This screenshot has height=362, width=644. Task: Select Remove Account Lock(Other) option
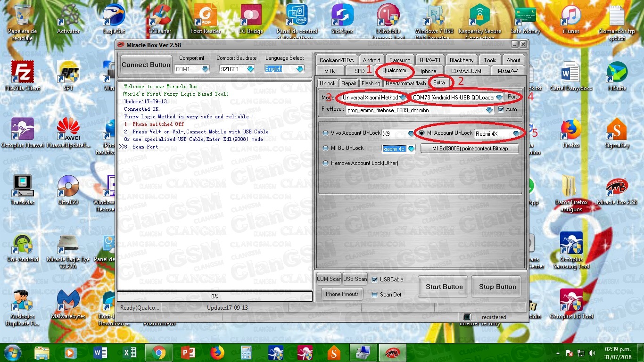[x=325, y=163]
